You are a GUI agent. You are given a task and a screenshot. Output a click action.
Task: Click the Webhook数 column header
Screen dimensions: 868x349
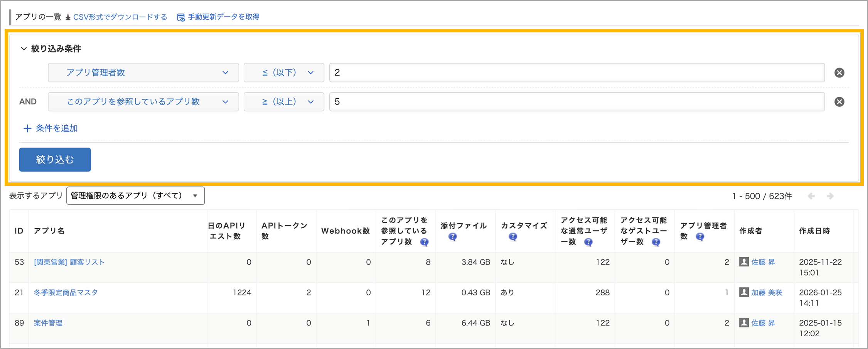[346, 231]
